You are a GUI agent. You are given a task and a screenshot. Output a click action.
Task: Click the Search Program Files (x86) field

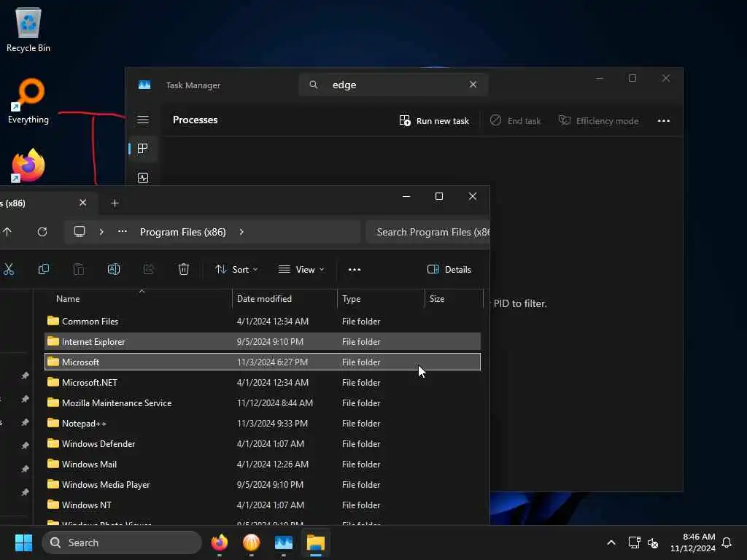(x=428, y=232)
